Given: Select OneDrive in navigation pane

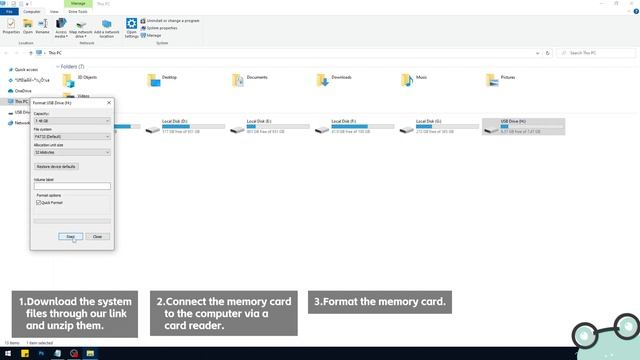Looking at the screenshot, I should [23, 91].
